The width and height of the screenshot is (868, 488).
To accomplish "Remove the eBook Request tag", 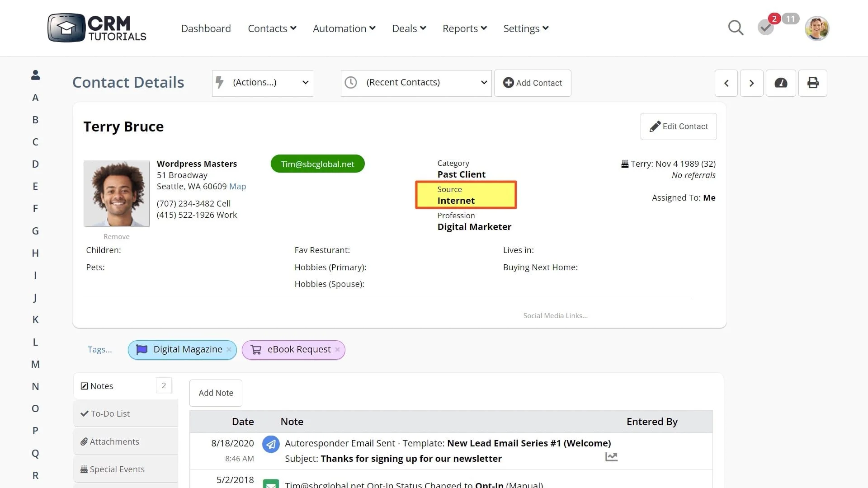I will tap(337, 350).
